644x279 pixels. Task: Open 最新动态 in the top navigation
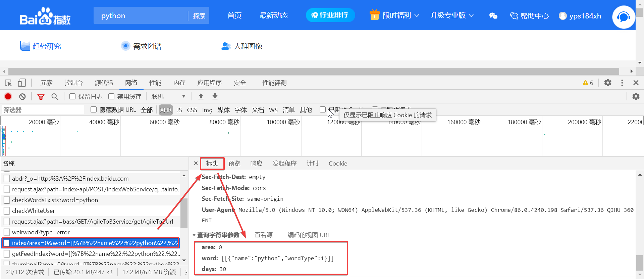[x=274, y=15]
